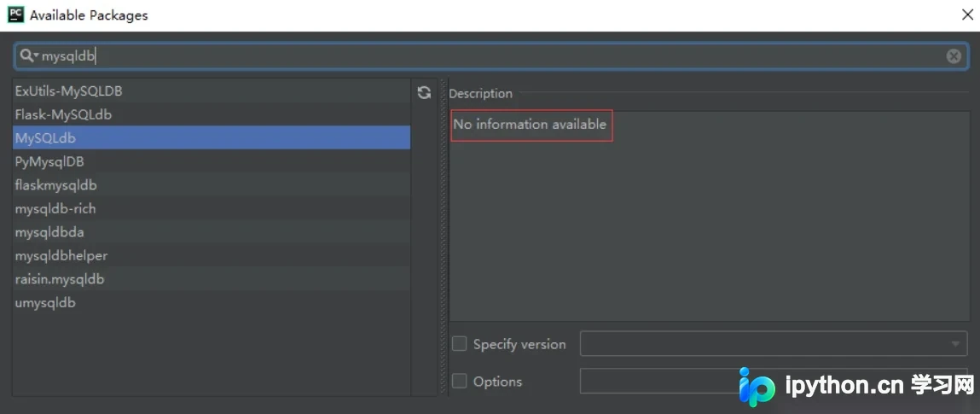The height and width of the screenshot is (414, 980).
Task: Click the Options text field
Action: (x=774, y=381)
